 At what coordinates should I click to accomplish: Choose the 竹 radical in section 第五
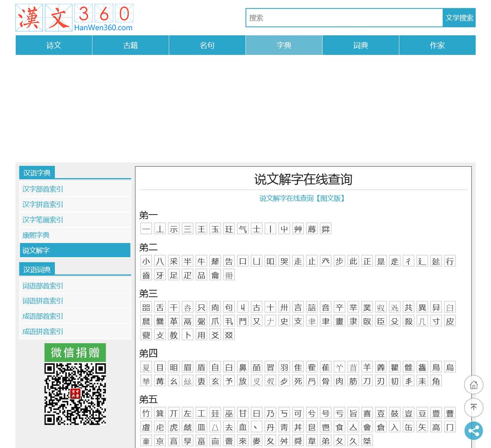coord(146,413)
